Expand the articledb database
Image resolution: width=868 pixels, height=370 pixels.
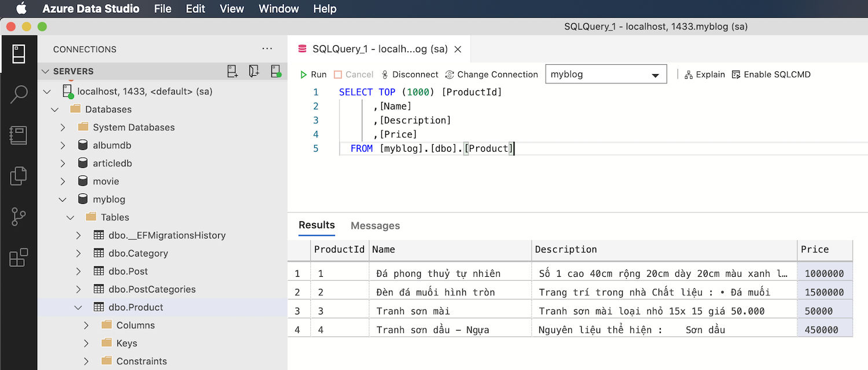tap(63, 163)
